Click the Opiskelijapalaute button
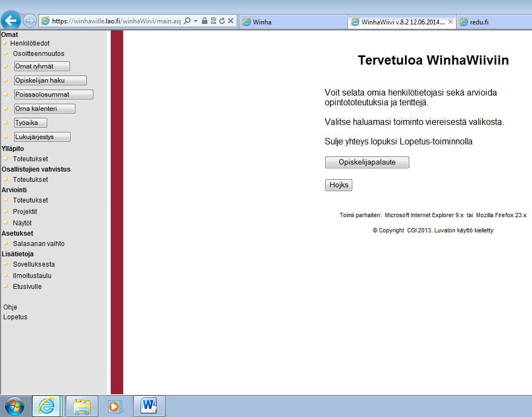Image resolution: width=532 pixels, height=417 pixels. click(367, 162)
